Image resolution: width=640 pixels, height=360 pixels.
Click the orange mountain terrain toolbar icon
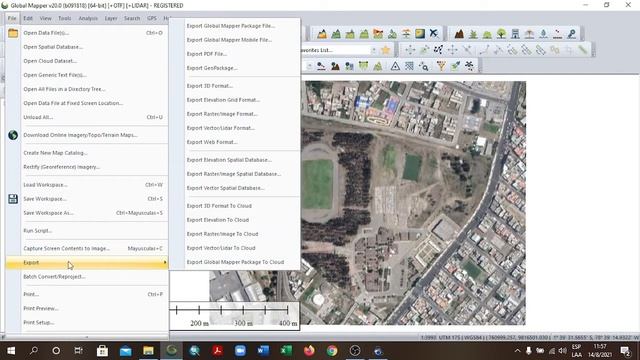point(322,34)
